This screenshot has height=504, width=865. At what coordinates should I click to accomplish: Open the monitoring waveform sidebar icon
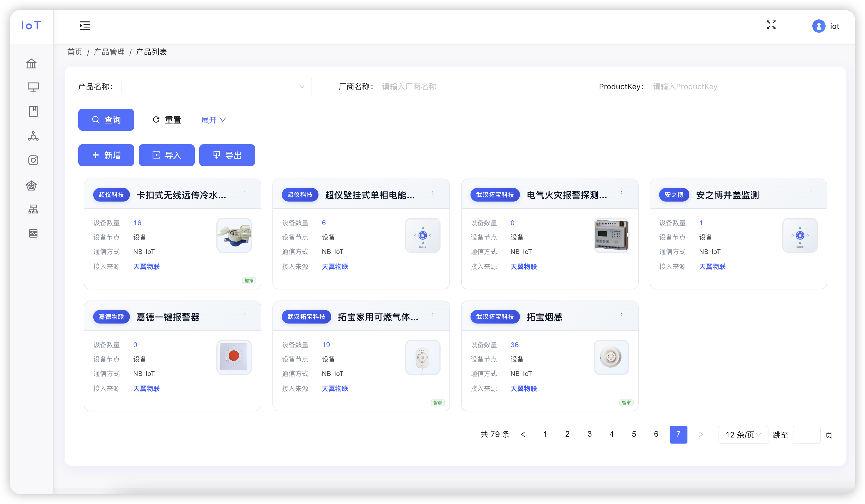click(33, 234)
